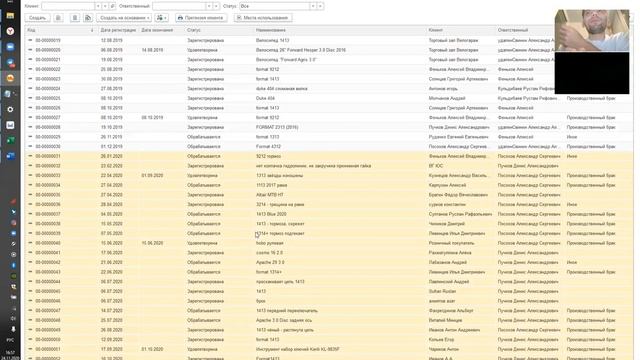
Task: Open File Explorer from the taskbar
Action: [x=10, y=16]
